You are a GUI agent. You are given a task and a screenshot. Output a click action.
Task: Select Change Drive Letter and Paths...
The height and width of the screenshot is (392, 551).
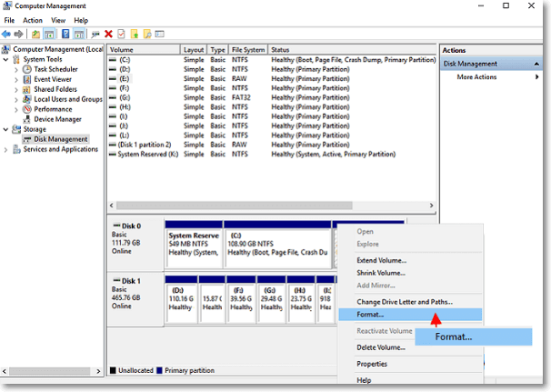404,301
